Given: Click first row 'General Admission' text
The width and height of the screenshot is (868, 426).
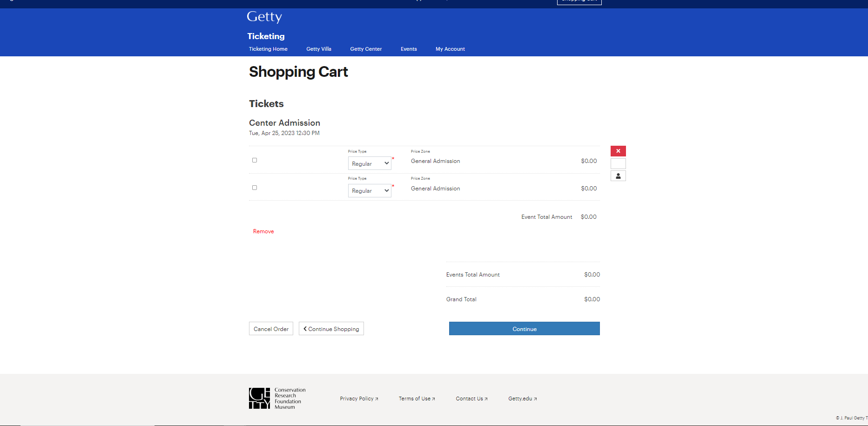Looking at the screenshot, I should coord(436,161).
